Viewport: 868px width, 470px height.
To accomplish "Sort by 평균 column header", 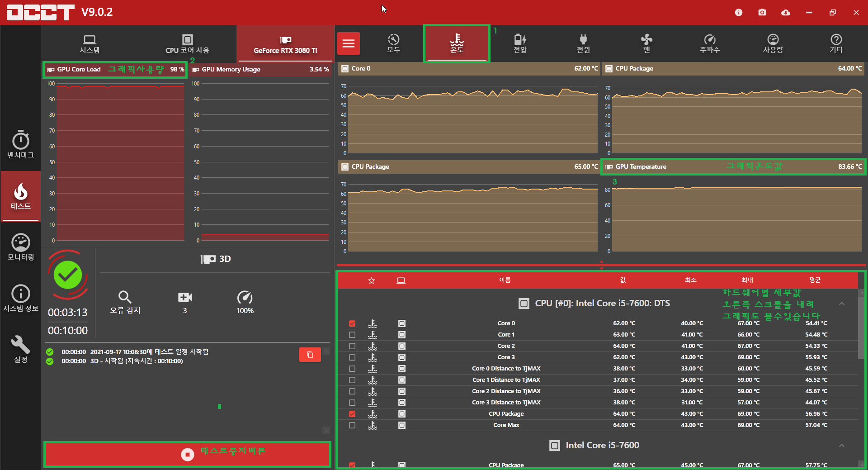I will click(815, 280).
